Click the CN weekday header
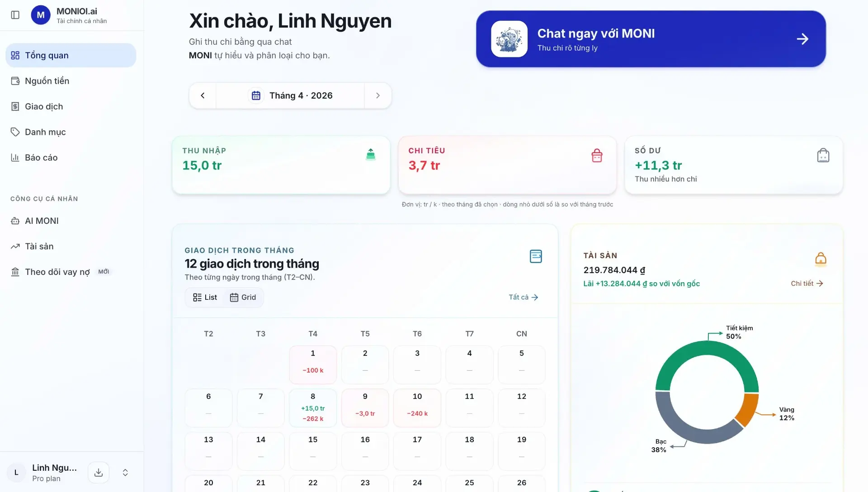868x492 pixels. tap(522, 334)
